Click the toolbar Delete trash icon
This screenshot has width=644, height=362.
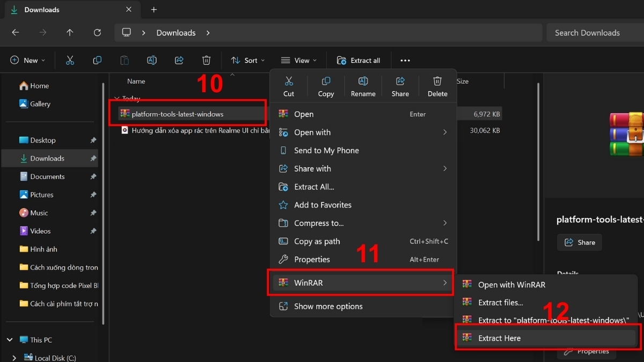pyautogui.click(x=207, y=61)
